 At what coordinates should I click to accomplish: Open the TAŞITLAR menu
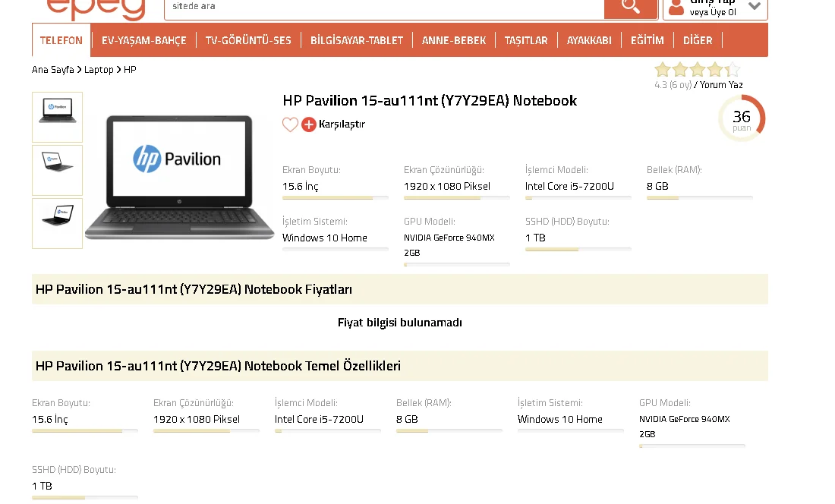pos(526,40)
